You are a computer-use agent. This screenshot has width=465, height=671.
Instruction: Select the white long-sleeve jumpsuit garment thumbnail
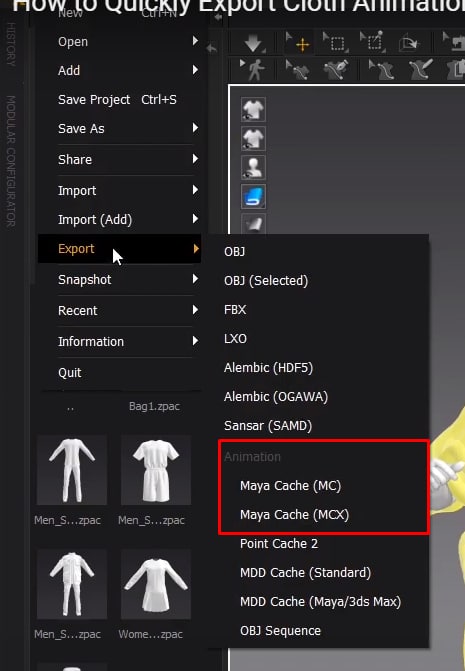pos(71,470)
